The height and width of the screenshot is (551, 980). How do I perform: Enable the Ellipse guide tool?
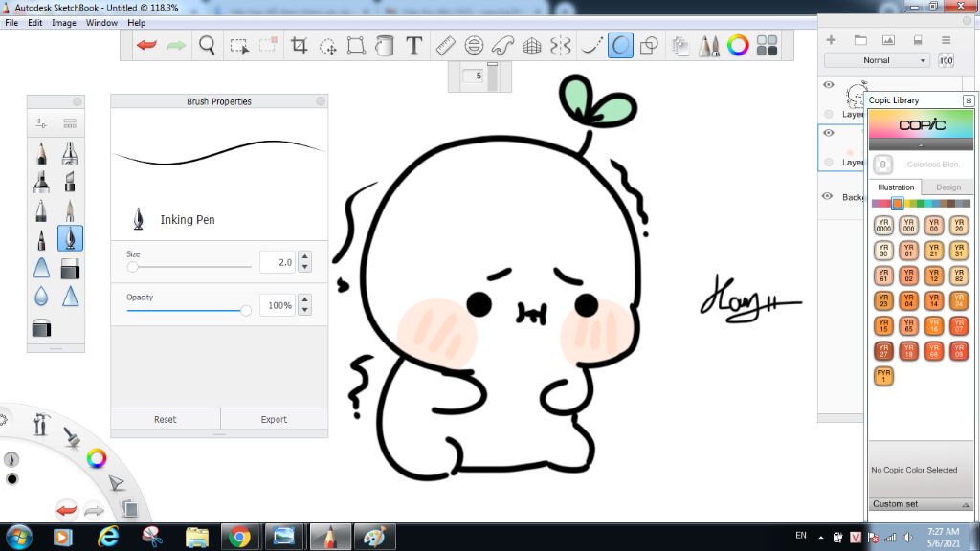pos(474,45)
